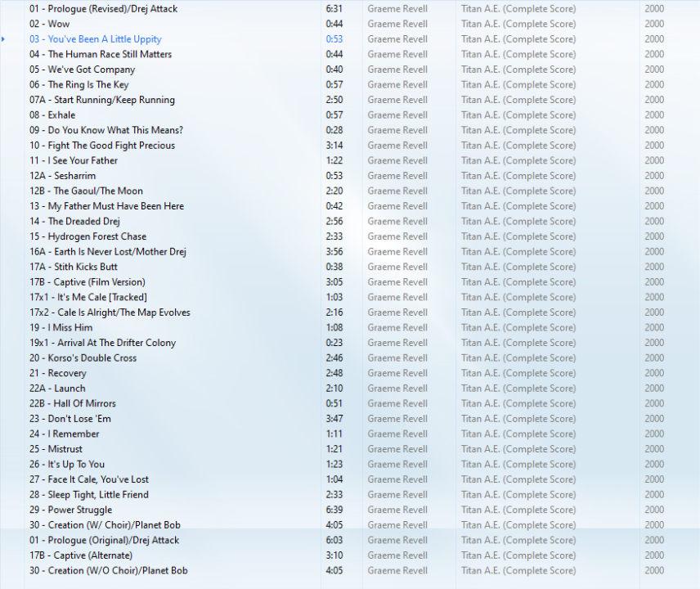Pick track '05 - We've Got Company'
Screen dimensions: 700x589
click(82, 70)
